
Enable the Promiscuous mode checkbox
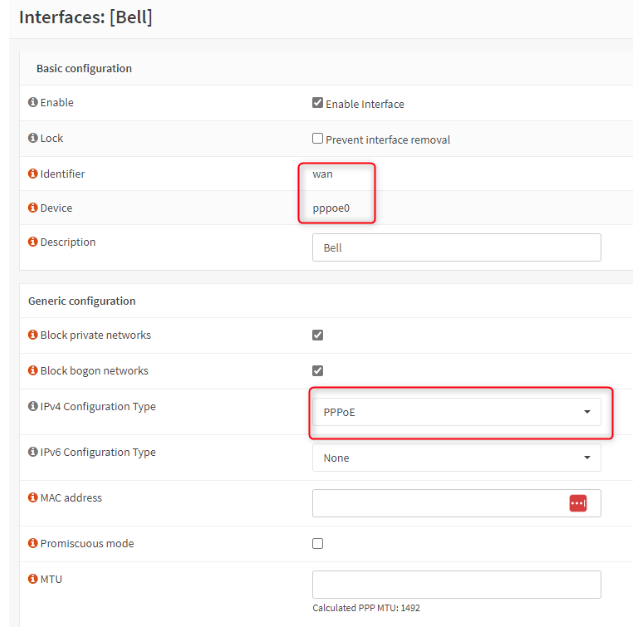click(317, 543)
